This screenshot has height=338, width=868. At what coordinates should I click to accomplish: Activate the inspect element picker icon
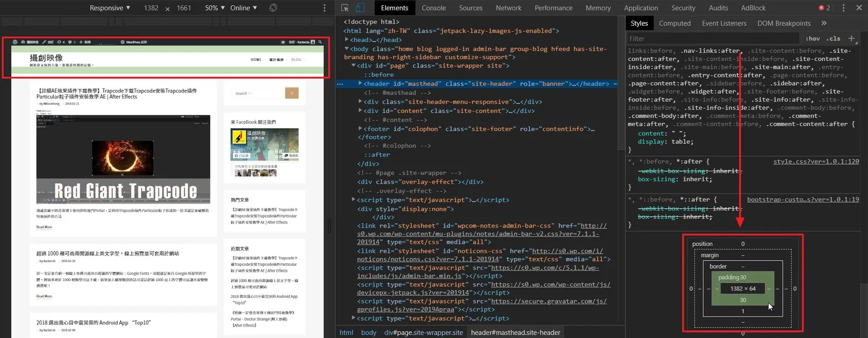345,8
